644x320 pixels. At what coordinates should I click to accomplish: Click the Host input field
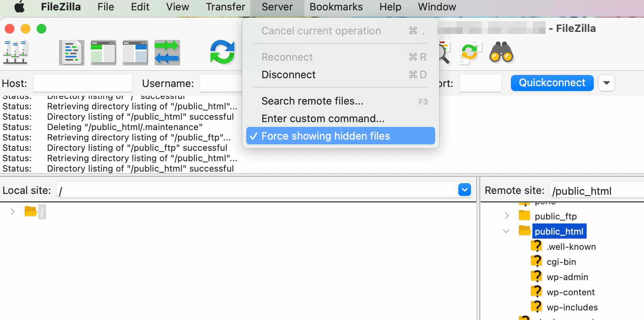coord(83,83)
